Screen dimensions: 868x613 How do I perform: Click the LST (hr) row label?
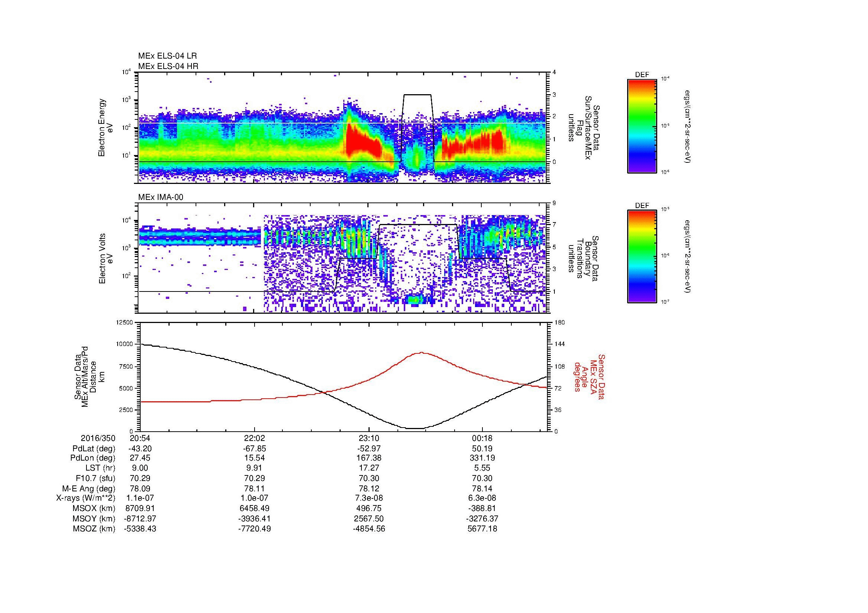[100, 468]
